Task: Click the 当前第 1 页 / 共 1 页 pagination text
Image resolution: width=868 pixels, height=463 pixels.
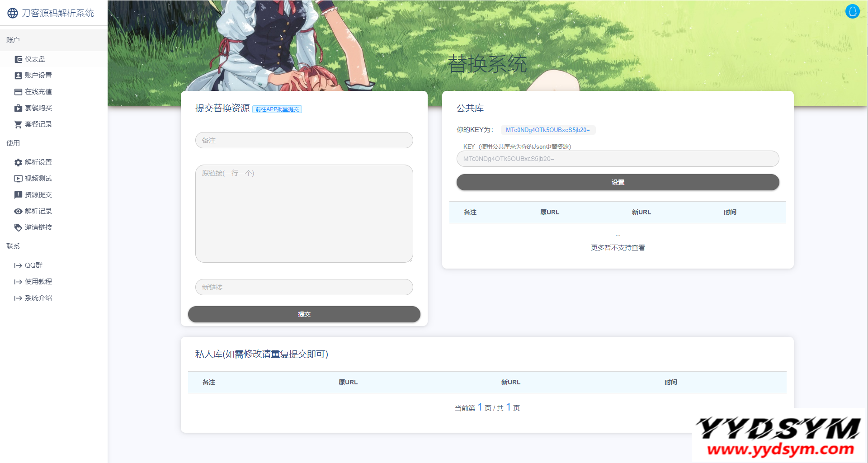Action: coord(487,407)
